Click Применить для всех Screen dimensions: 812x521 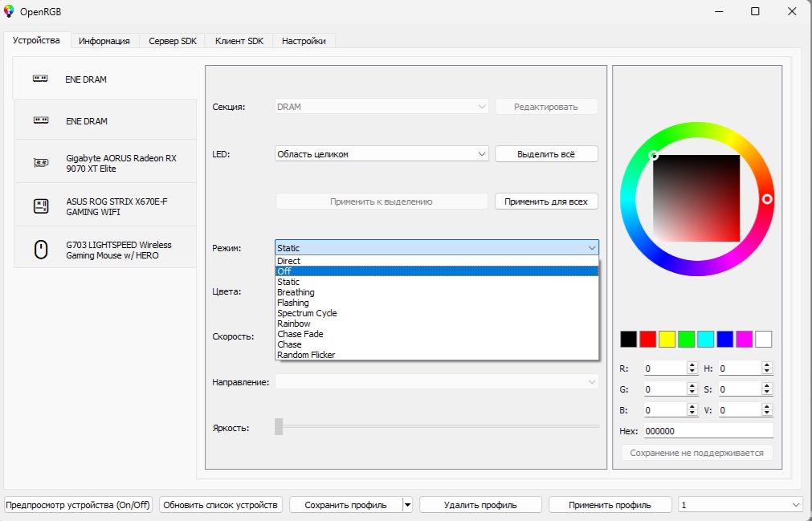click(547, 201)
